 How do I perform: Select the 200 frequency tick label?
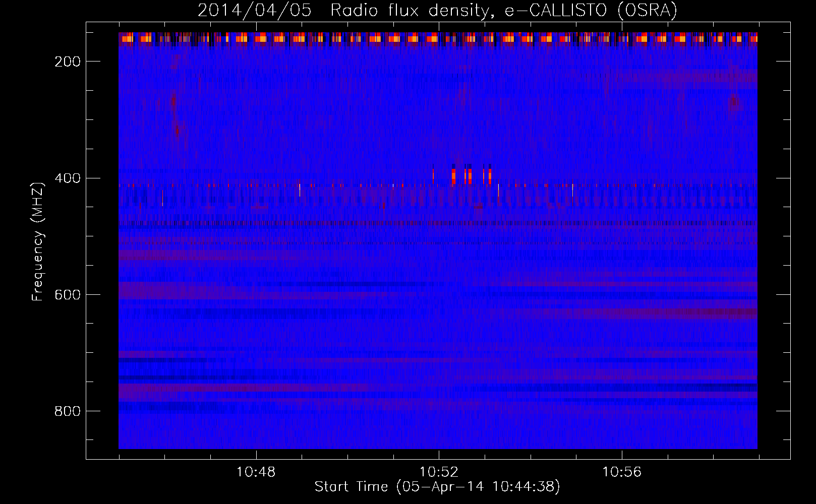68,61
